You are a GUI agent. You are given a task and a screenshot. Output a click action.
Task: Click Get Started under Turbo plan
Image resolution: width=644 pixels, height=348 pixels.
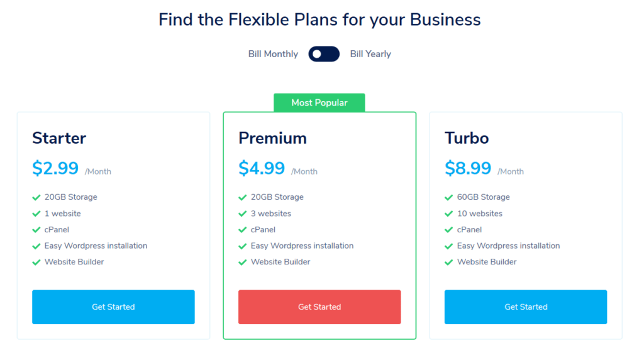pyautogui.click(x=526, y=307)
